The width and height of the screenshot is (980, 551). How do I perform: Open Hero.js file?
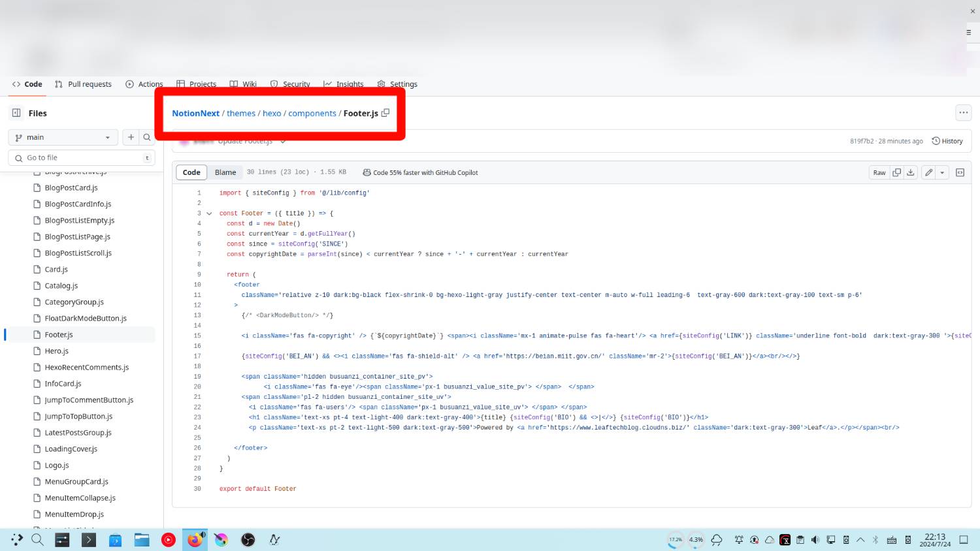(x=56, y=351)
